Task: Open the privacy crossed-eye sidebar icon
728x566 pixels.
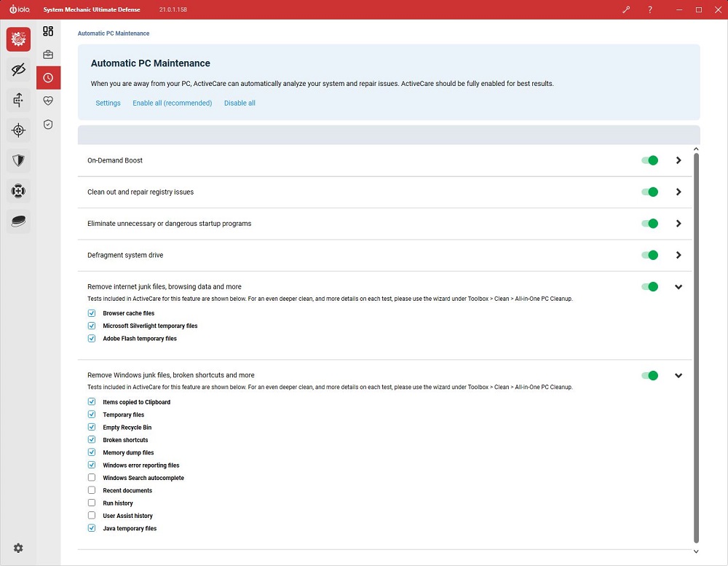Action: (x=18, y=70)
